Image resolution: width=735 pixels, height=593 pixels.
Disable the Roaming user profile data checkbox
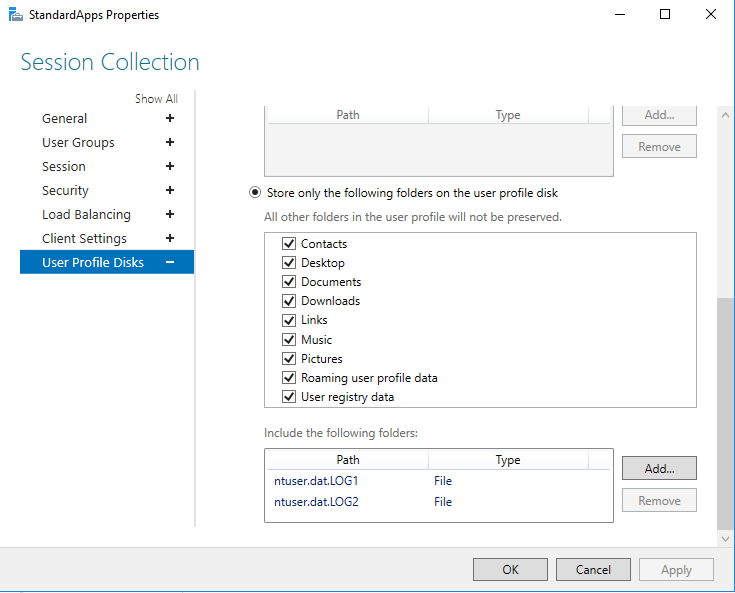289,378
